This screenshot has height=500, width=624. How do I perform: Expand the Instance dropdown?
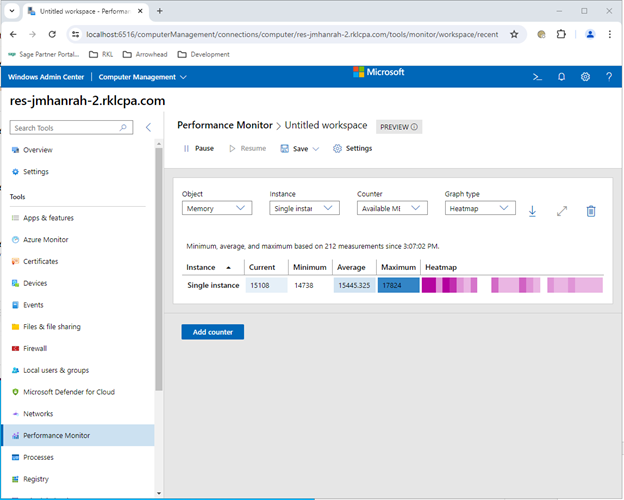click(304, 208)
